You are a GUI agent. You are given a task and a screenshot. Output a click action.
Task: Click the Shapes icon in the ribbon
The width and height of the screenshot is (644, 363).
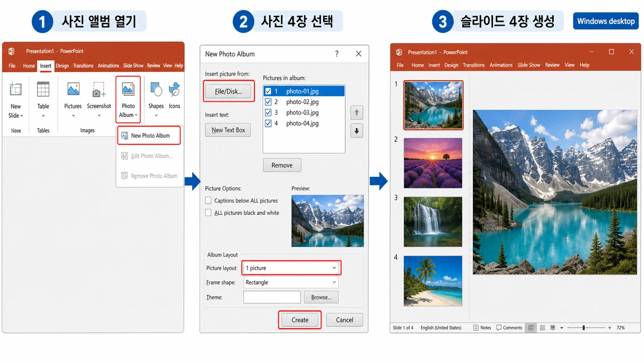(x=156, y=89)
